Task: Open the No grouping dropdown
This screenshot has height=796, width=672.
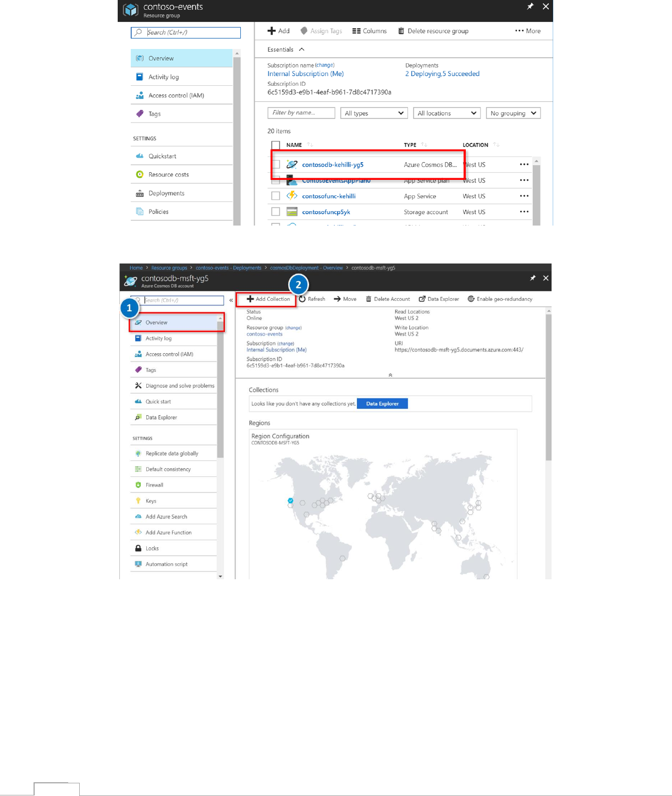Action: point(513,113)
